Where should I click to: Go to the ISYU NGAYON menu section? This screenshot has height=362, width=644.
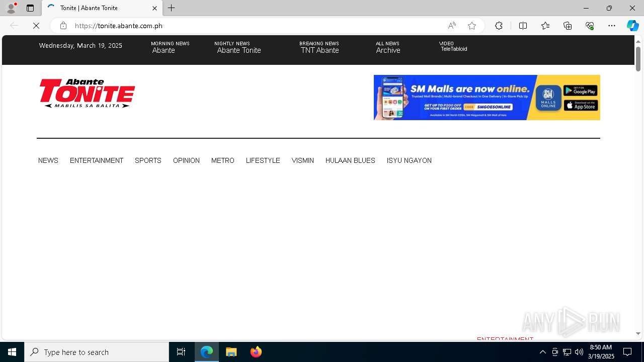pyautogui.click(x=409, y=160)
